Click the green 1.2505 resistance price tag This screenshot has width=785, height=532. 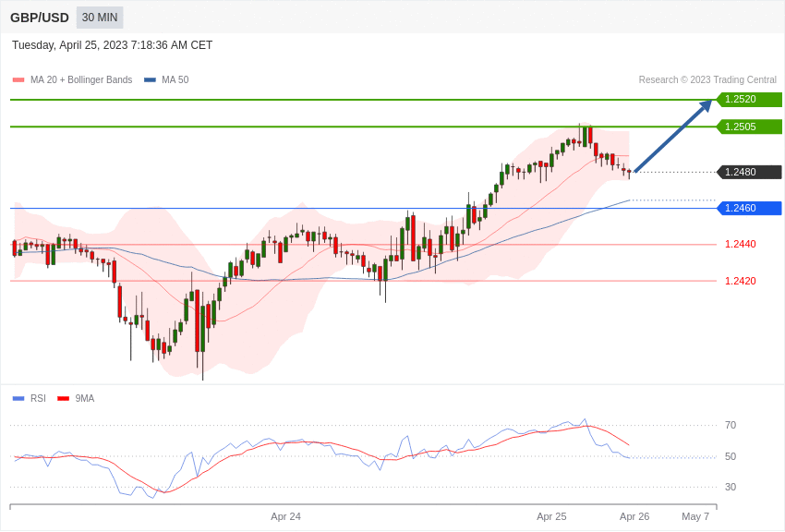[x=749, y=127]
